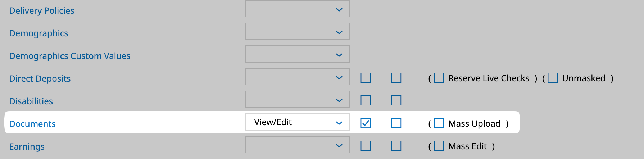Open the Demographics Custom Values link
This screenshot has height=159, width=644.
point(70,56)
